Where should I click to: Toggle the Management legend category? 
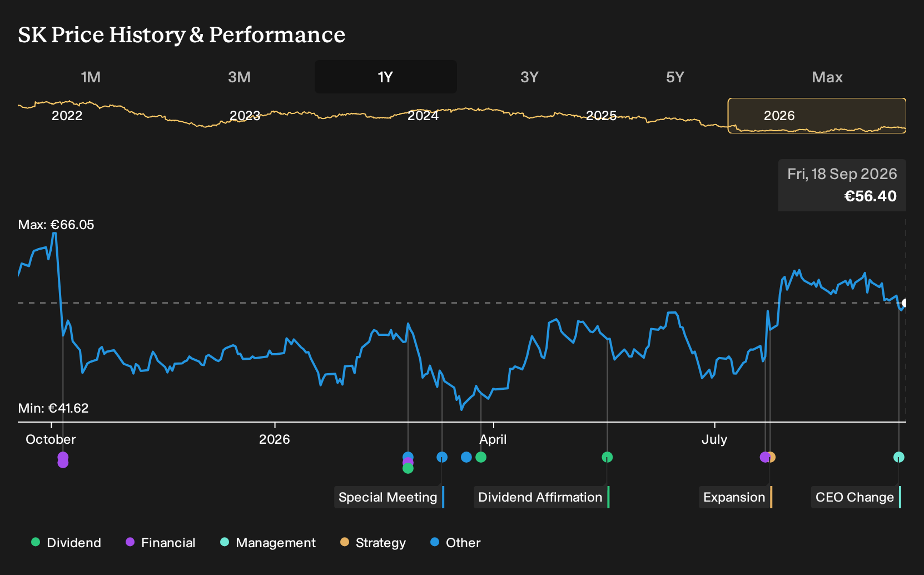tap(268, 543)
